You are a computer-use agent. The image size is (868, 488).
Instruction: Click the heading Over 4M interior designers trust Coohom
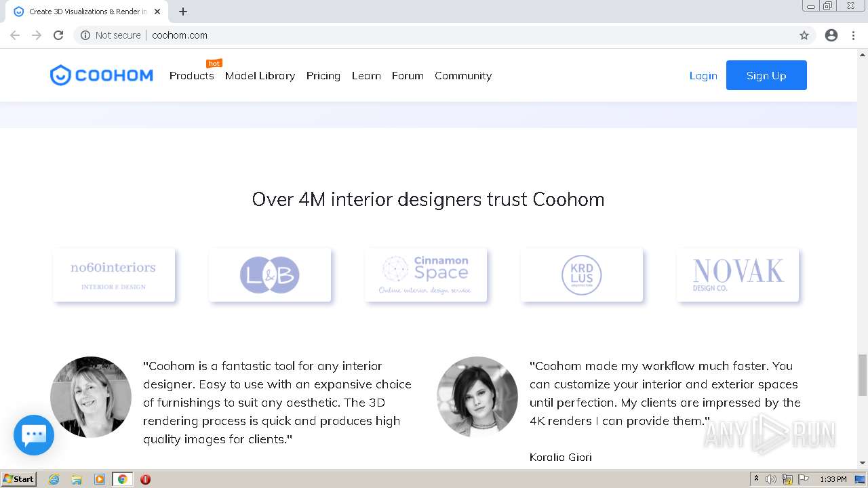(x=428, y=199)
